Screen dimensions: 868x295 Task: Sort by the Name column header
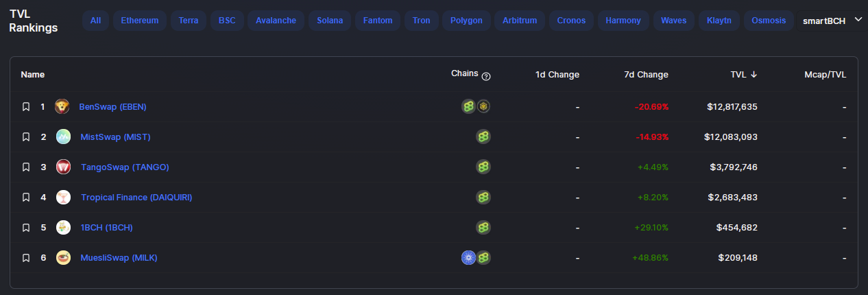click(33, 75)
